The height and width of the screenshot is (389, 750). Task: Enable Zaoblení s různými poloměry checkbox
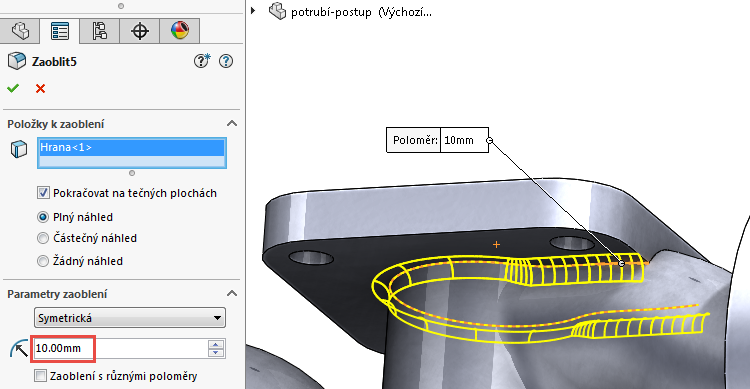pos(41,376)
